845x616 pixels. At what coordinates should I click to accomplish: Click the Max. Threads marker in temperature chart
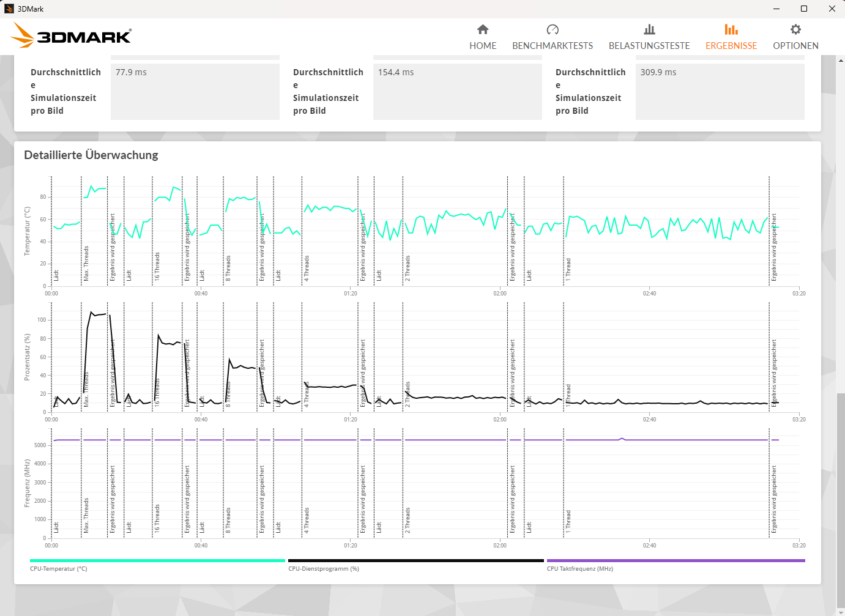click(x=86, y=264)
